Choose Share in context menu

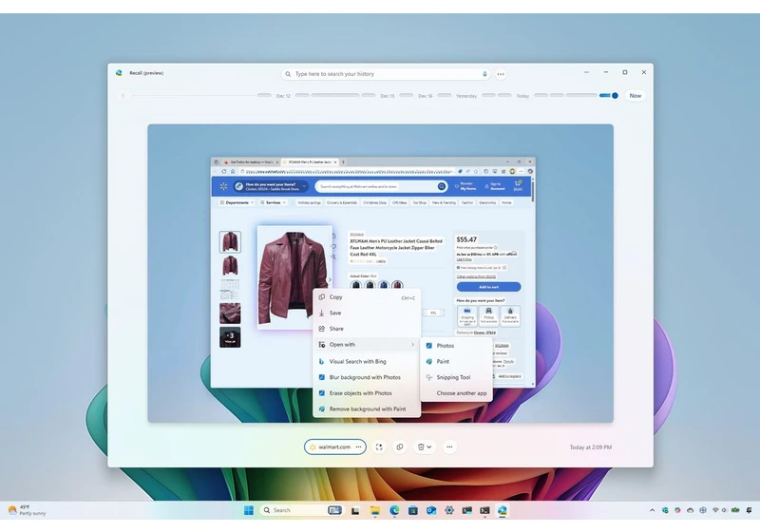tap(367, 329)
